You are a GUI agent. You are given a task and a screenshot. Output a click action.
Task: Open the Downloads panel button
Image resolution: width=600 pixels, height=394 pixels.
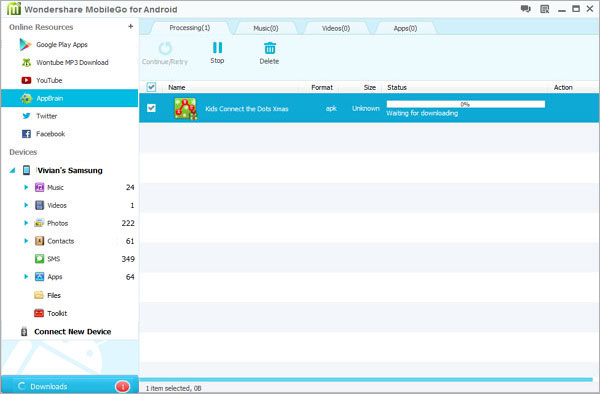[x=70, y=386]
